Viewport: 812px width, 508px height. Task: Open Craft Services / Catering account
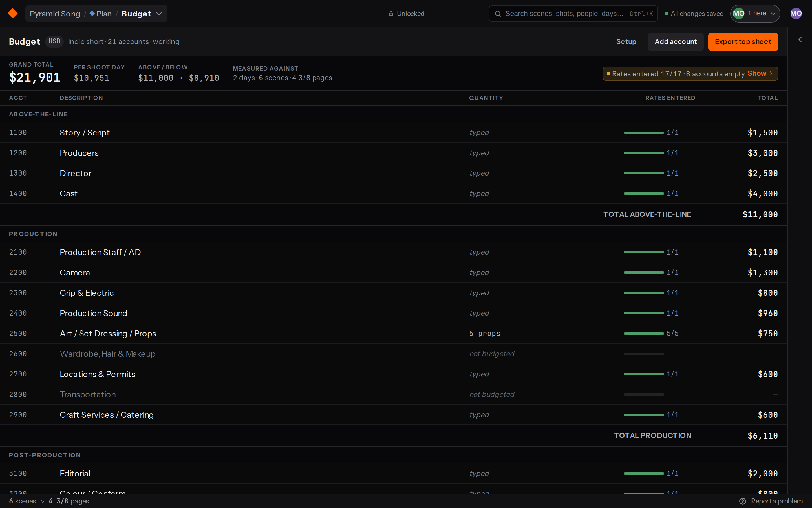point(394,415)
